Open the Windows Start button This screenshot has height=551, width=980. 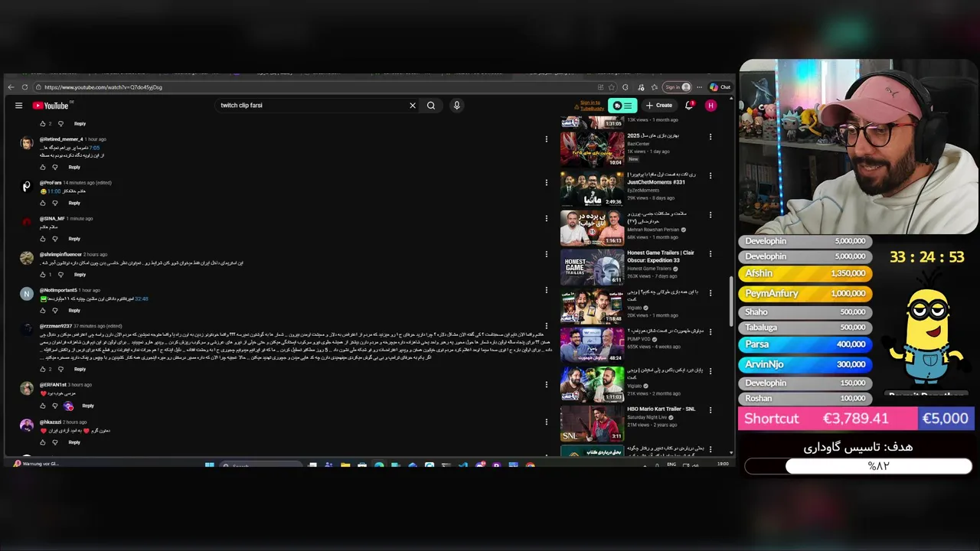point(209,465)
